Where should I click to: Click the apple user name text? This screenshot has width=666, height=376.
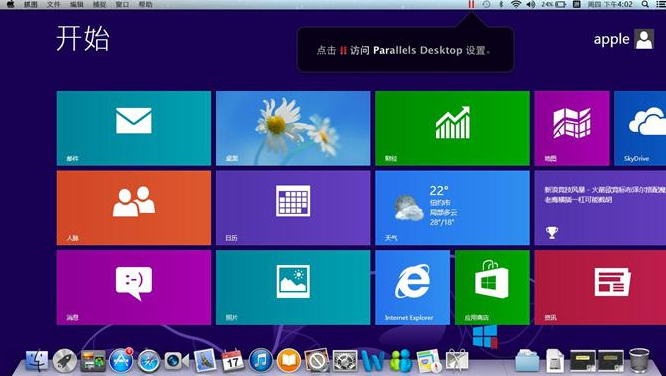click(611, 39)
